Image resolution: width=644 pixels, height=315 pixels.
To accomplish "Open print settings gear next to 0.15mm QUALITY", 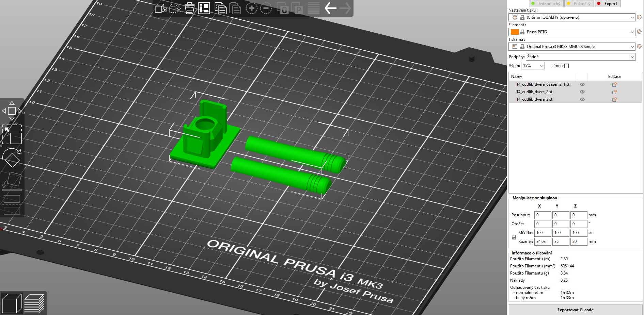I will [x=639, y=17].
